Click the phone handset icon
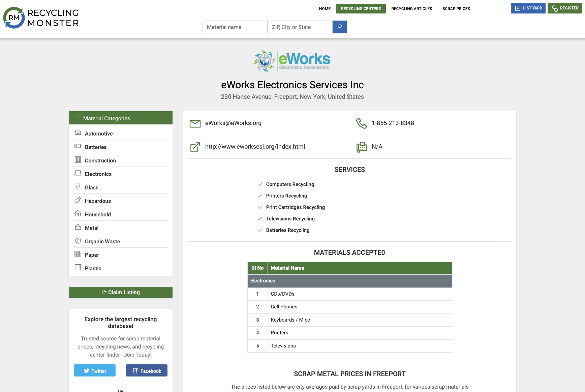The height and width of the screenshot is (392, 585). (x=362, y=123)
